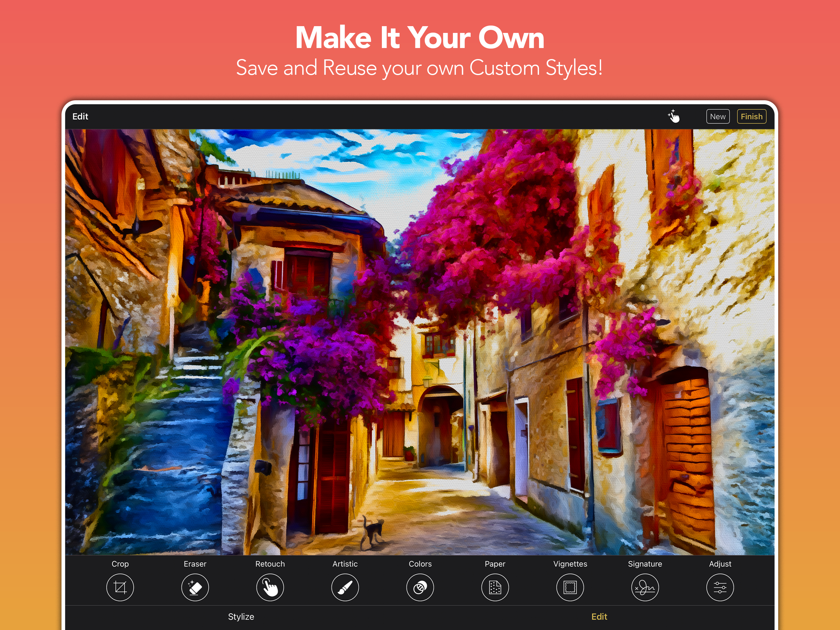
Task: Switch to the Edit tab at bottom
Action: (599, 617)
